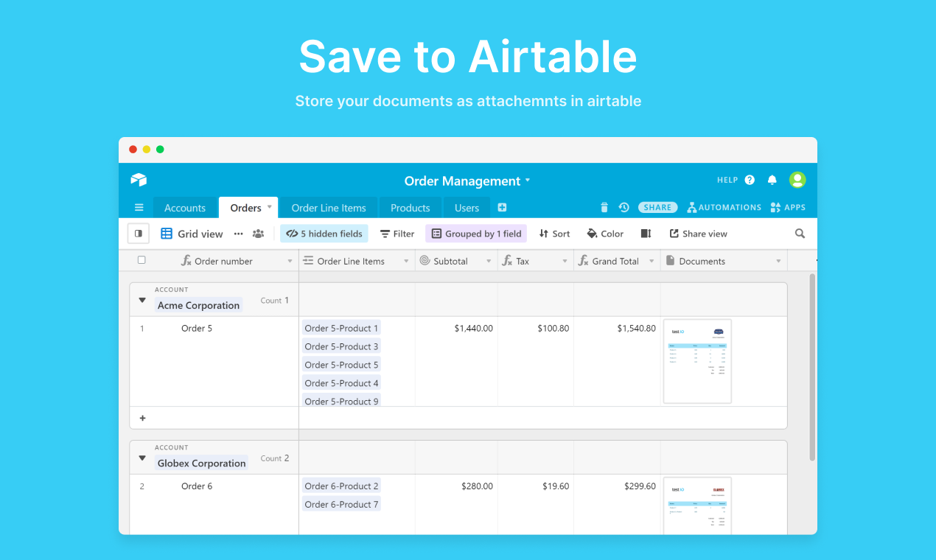This screenshot has width=936, height=560.
Task: Switch to the Order Line Items tab
Action: (x=329, y=208)
